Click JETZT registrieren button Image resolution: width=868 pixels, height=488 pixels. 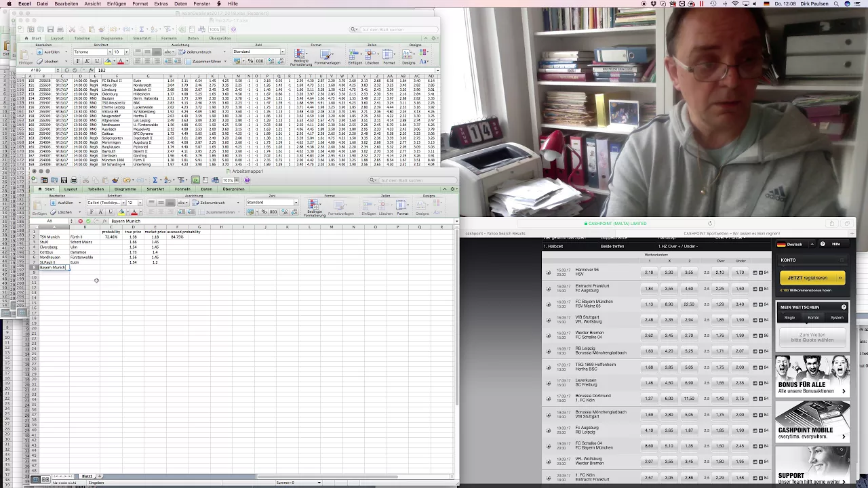click(812, 278)
